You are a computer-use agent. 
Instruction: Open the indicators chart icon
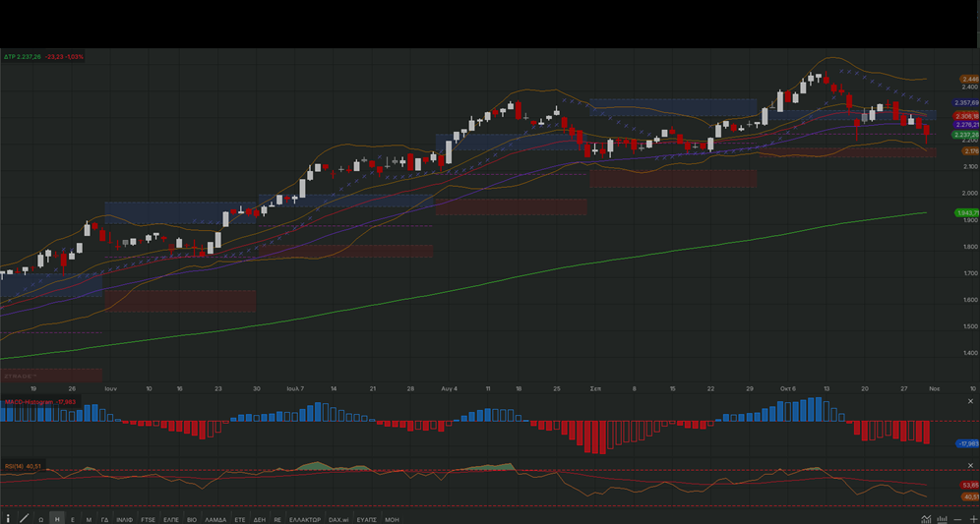(x=926, y=519)
